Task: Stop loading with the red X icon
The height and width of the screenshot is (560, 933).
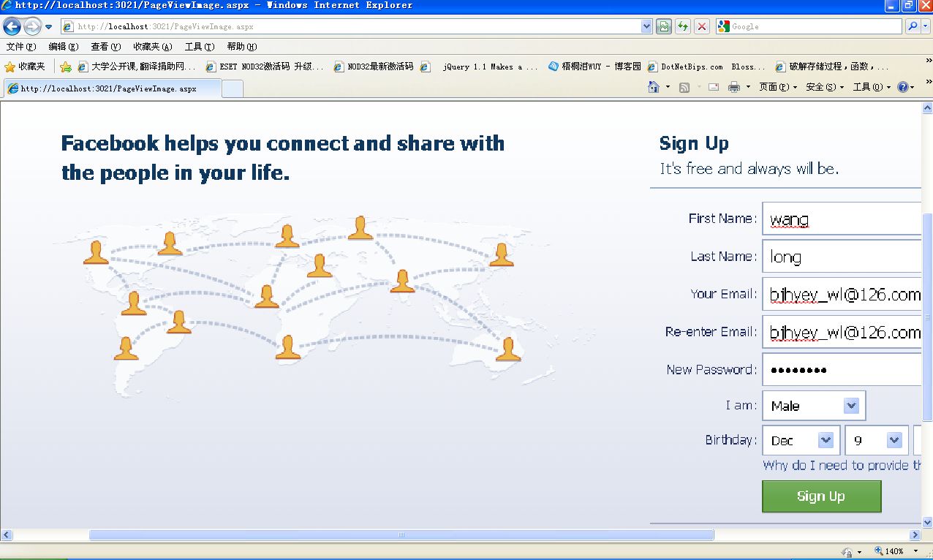Action: [x=702, y=26]
